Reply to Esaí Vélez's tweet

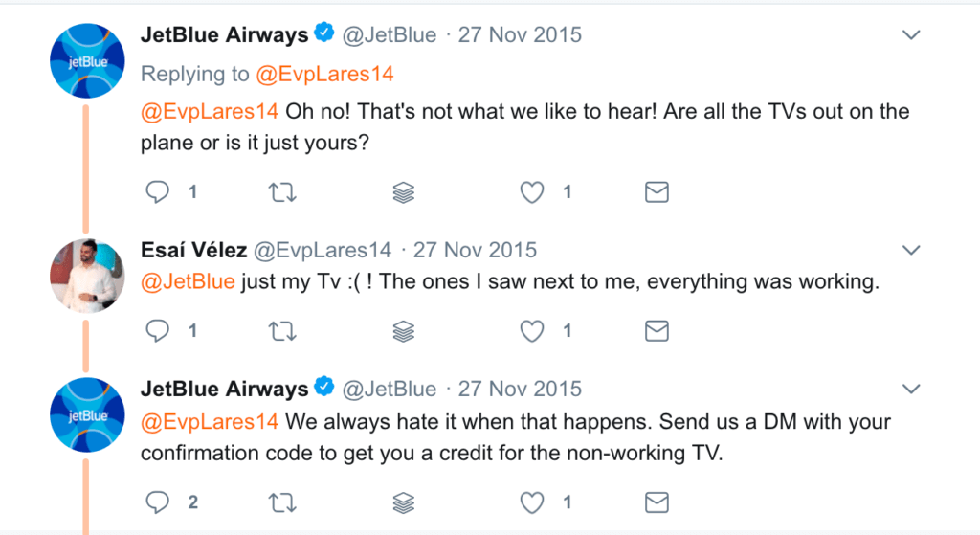click(x=157, y=331)
